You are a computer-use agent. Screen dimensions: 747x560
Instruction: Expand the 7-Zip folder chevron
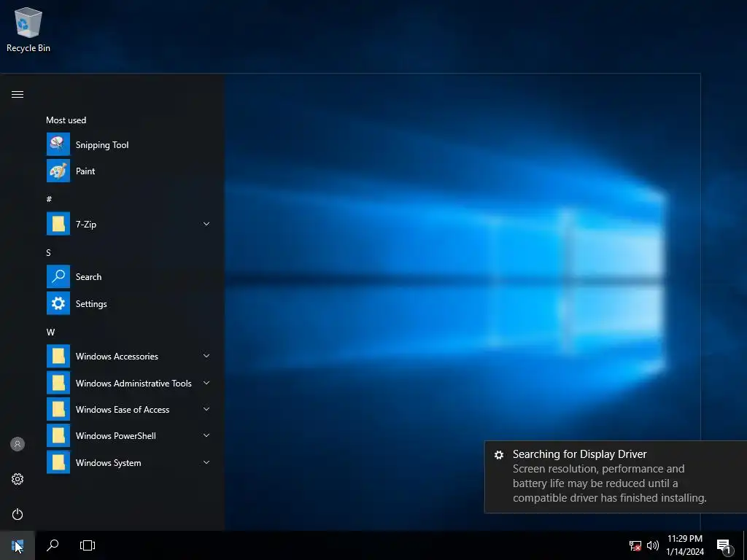click(206, 224)
